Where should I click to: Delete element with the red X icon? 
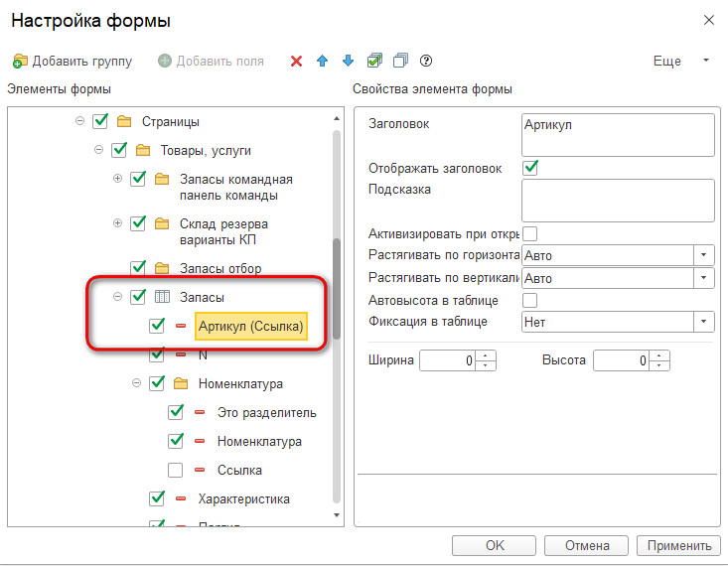tap(296, 61)
